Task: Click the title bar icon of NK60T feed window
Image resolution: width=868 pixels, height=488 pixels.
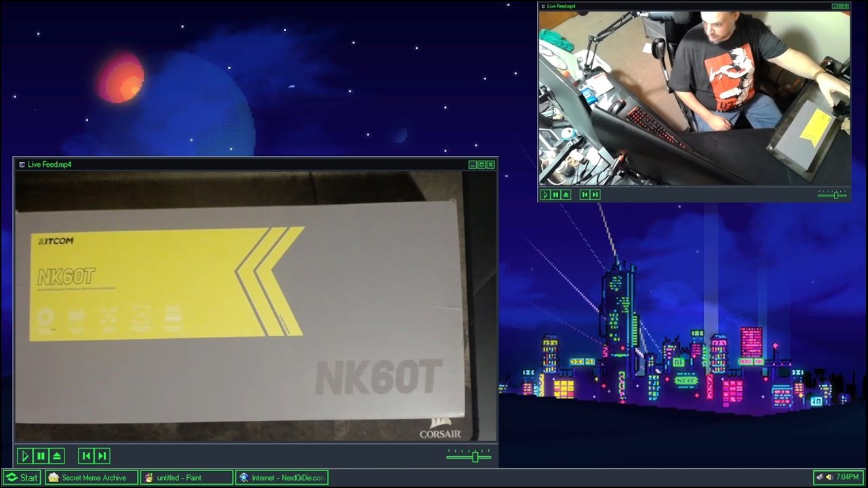Action: coord(22,165)
